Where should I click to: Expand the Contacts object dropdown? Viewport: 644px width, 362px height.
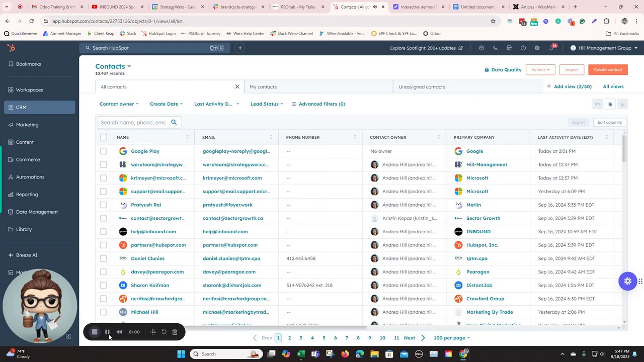pos(113,66)
